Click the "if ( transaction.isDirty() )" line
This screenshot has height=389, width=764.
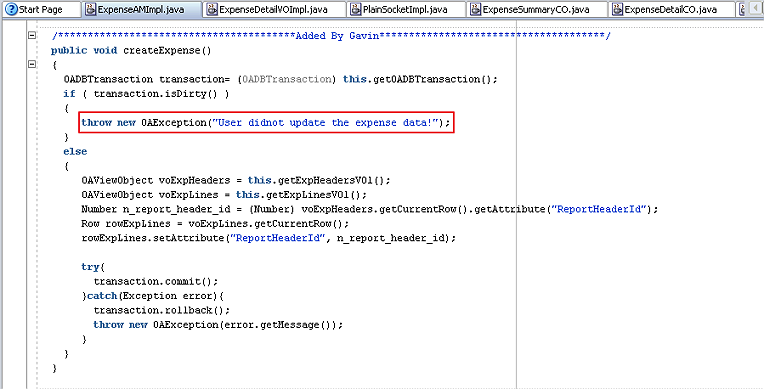point(146,94)
